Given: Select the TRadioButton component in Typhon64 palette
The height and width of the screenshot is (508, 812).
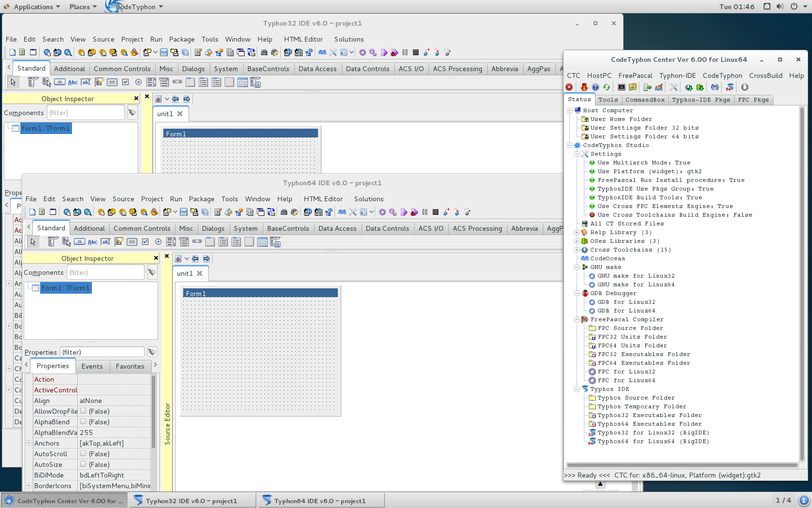Looking at the screenshot, I should point(158,242).
